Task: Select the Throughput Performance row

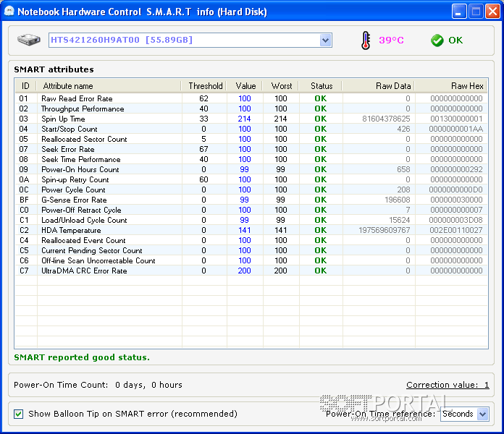Action: coord(251,109)
